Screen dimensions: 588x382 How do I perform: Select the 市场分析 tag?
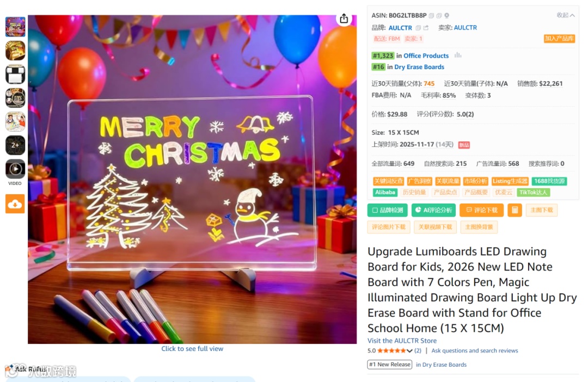[475, 181]
